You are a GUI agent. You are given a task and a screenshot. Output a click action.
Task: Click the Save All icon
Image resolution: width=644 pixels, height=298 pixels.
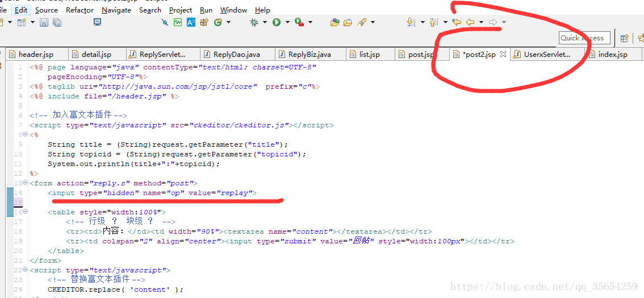pos(57,22)
